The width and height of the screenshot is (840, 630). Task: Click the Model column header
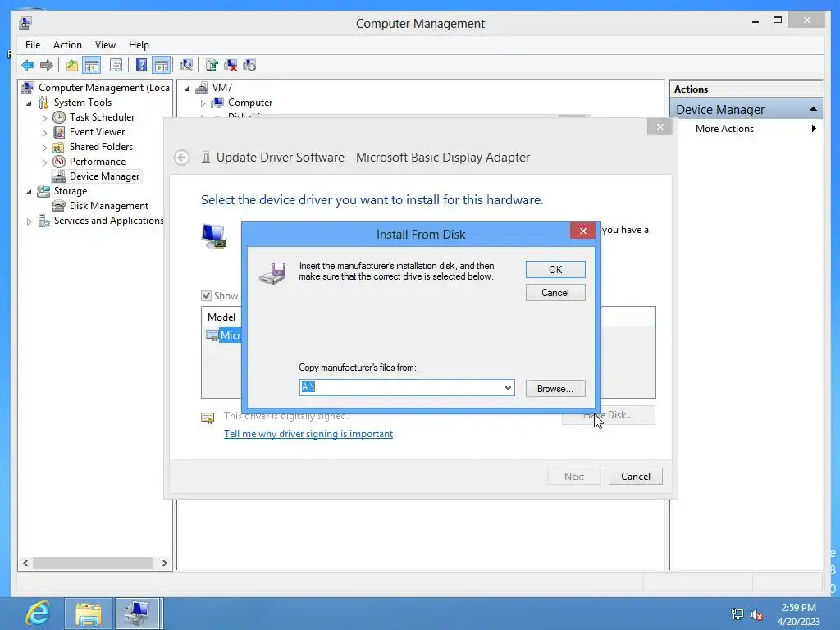coord(221,317)
